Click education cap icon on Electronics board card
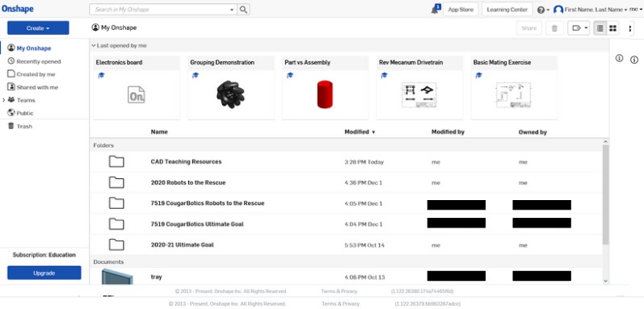The width and height of the screenshot is (644, 309). (101, 75)
